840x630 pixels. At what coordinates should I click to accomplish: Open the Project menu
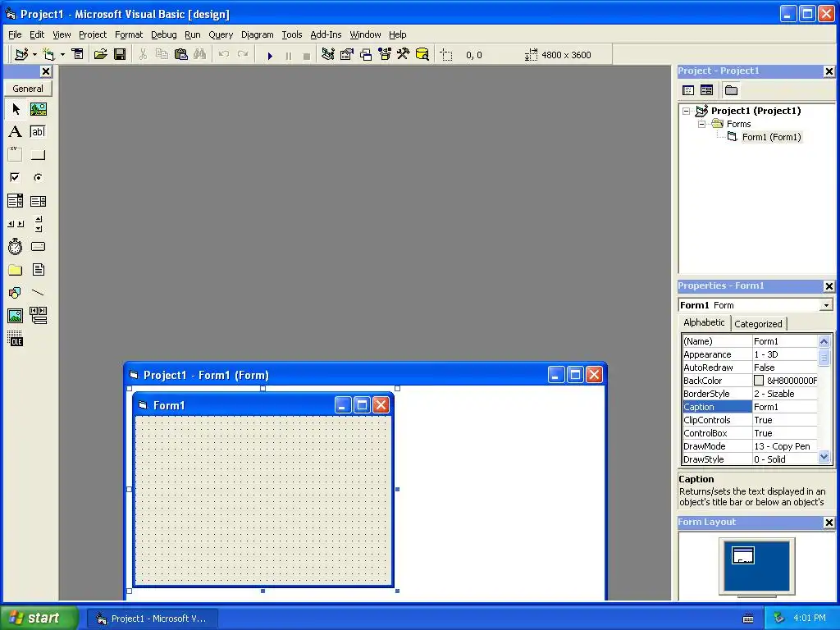93,34
